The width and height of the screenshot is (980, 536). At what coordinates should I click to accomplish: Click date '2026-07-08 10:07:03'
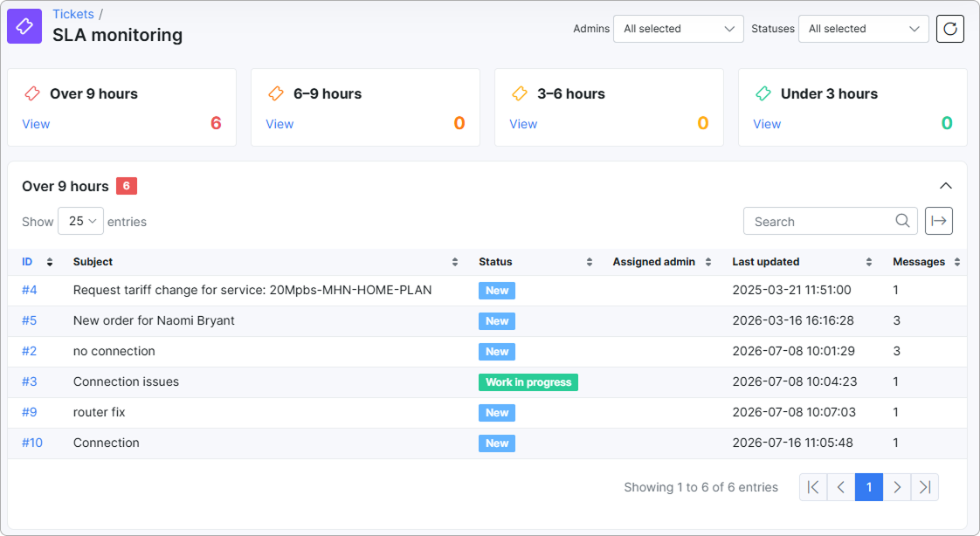click(794, 412)
